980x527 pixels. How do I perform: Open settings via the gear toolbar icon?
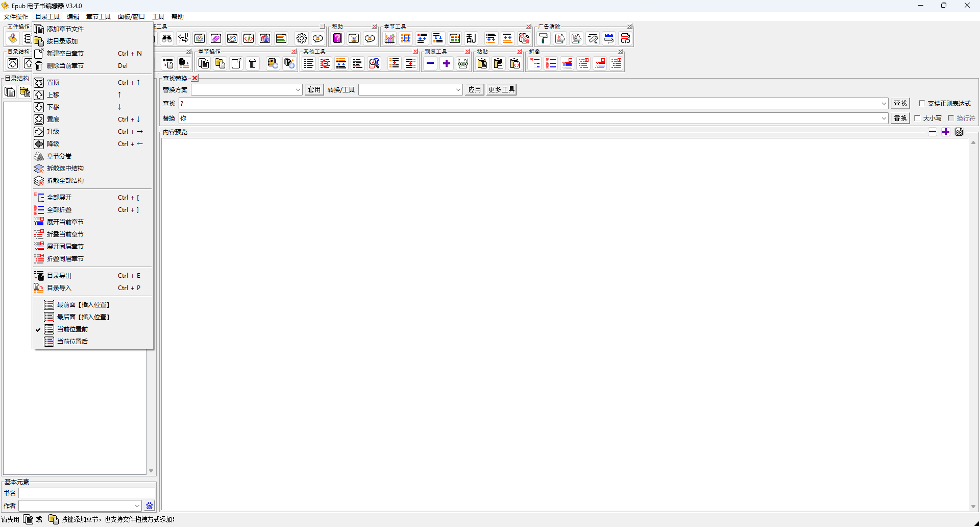click(x=302, y=38)
